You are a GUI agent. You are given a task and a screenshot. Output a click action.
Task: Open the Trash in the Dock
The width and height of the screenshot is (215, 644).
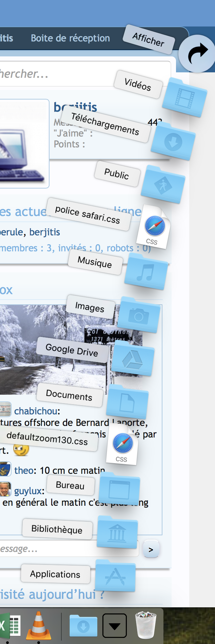tap(145, 626)
